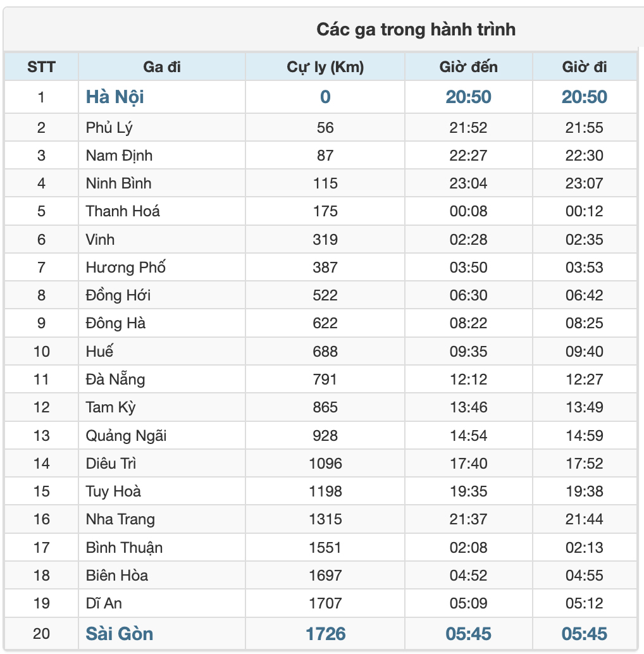This screenshot has height=654, width=644.
Task: Select the Hương Phố station cell
Action: click(x=162, y=267)
